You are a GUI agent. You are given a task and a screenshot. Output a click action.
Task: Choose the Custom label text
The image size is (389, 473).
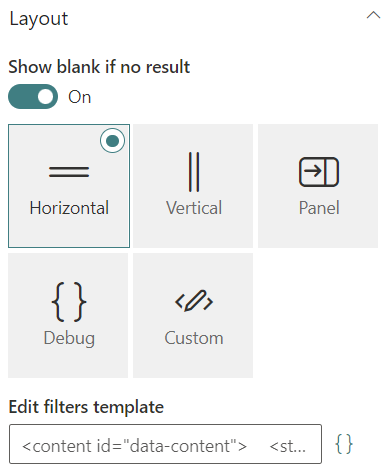(x=194, y=338)
